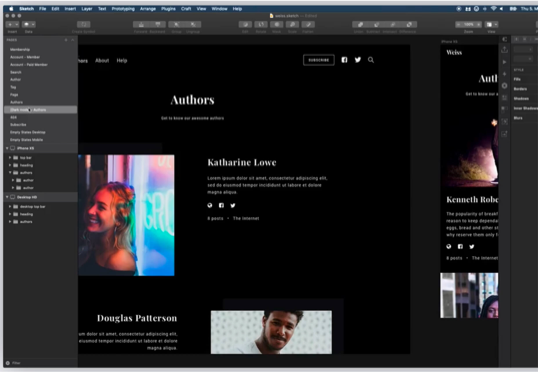Image resolution: width=538 pixels, height=372 pixels.
Task: Open the Arrange menu
Action: point(148,9)
